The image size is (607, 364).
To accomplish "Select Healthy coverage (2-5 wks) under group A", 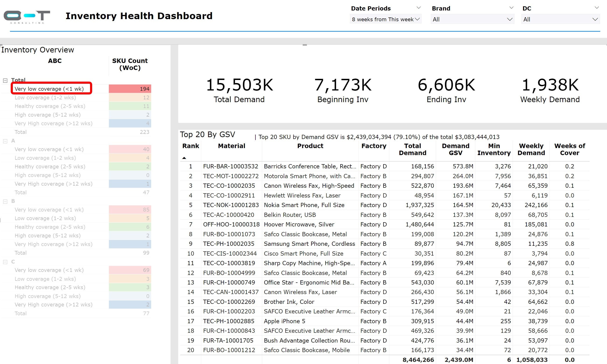I will point(50,166).
